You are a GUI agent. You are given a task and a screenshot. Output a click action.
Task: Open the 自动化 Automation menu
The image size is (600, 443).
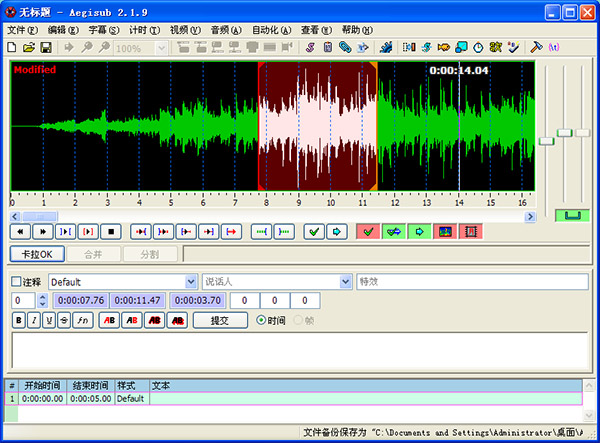pos(272,30)
